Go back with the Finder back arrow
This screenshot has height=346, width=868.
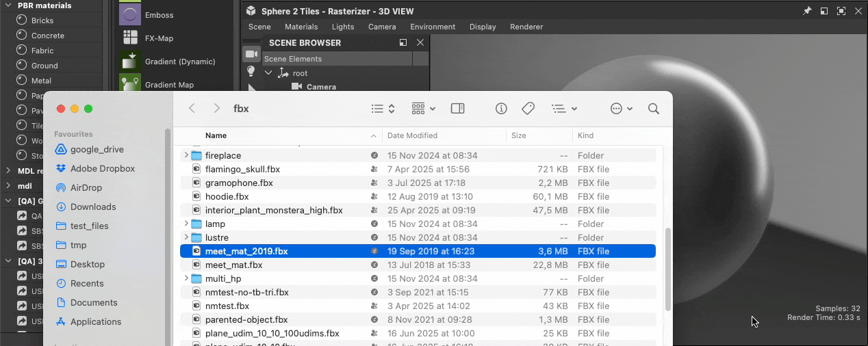[192, 109]
